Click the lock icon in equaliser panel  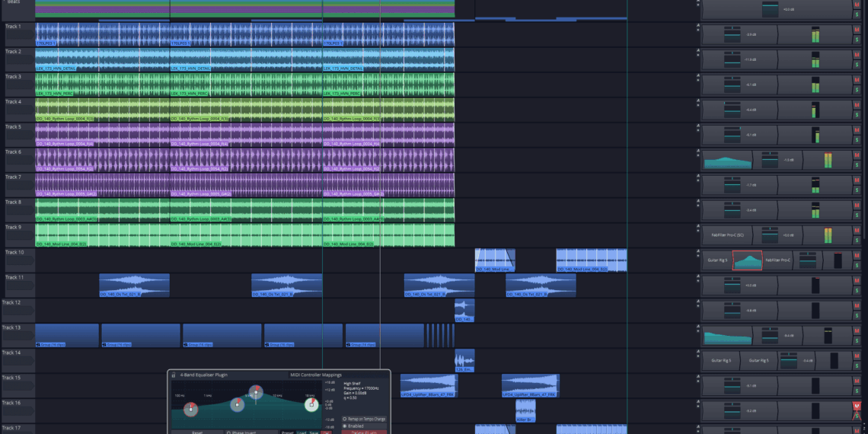point(174,375)
